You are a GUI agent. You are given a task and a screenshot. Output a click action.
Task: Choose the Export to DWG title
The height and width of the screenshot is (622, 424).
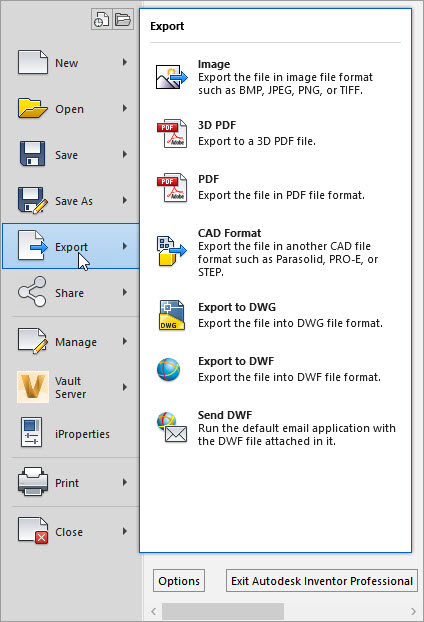(x=237, y=307)
